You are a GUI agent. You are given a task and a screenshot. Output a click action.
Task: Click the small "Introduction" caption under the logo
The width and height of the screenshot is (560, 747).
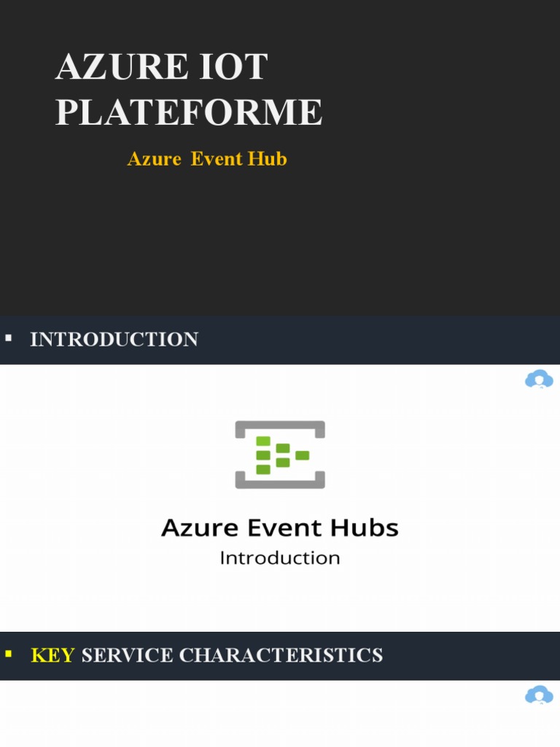click(x=280, y=558)
